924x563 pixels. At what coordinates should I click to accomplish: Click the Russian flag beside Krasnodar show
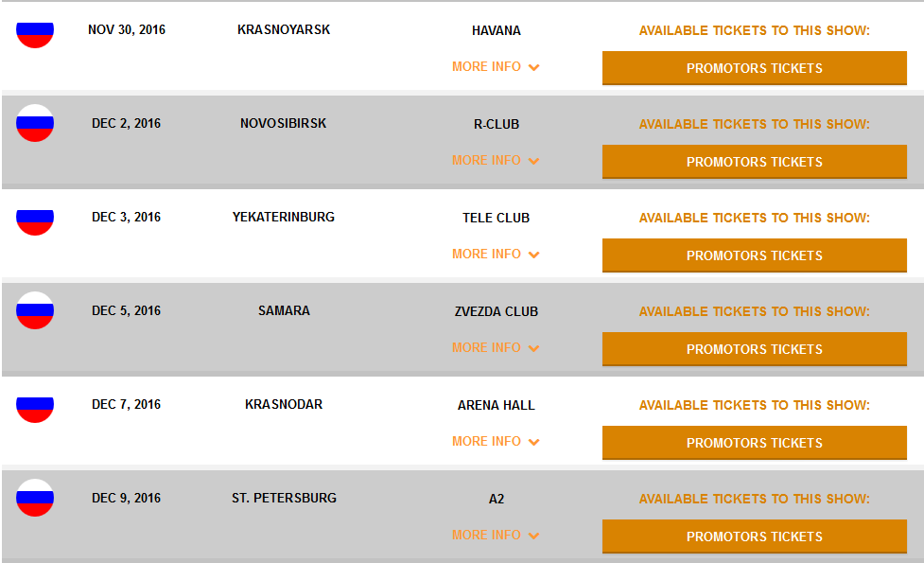click(35, 406)
